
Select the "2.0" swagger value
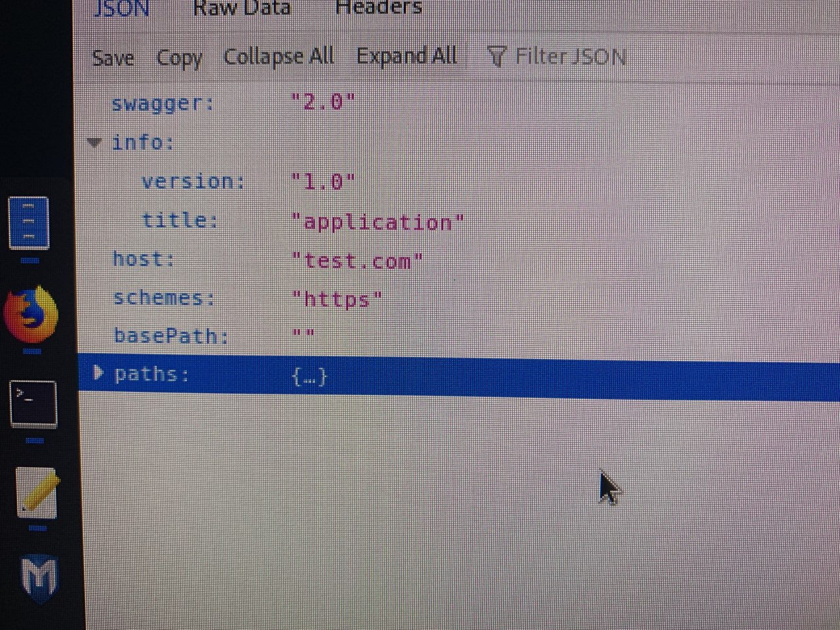coord(323,102)
